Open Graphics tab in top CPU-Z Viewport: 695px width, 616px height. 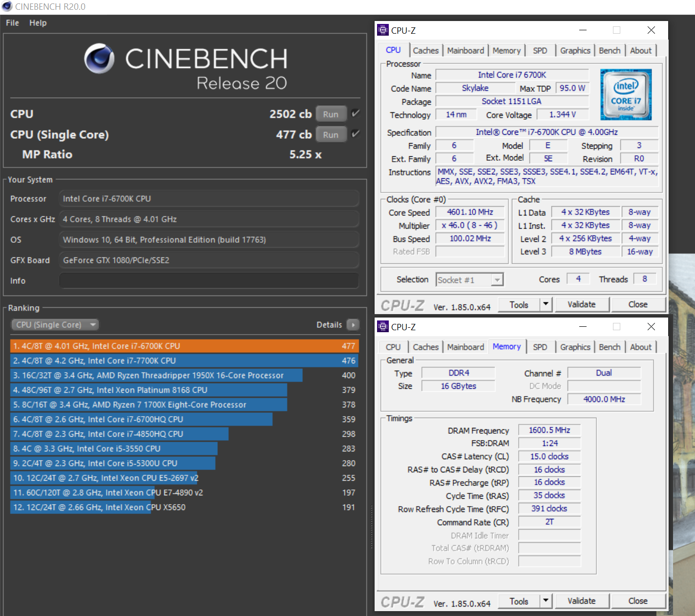click(x=575, y=51)
